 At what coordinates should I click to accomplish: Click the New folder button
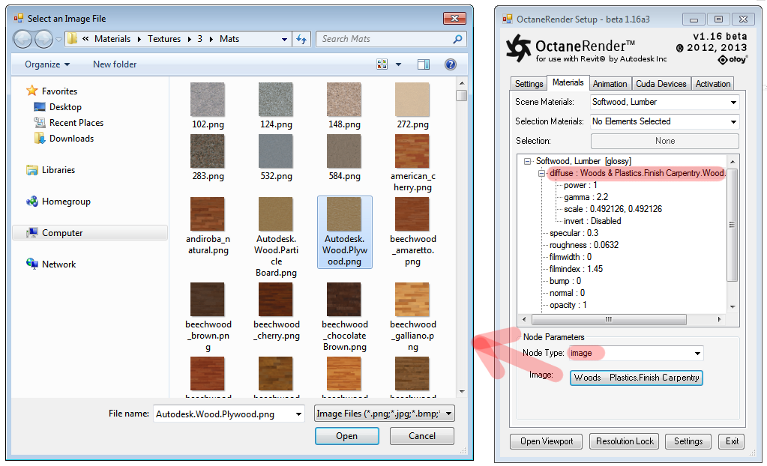[x=114, y=65]
